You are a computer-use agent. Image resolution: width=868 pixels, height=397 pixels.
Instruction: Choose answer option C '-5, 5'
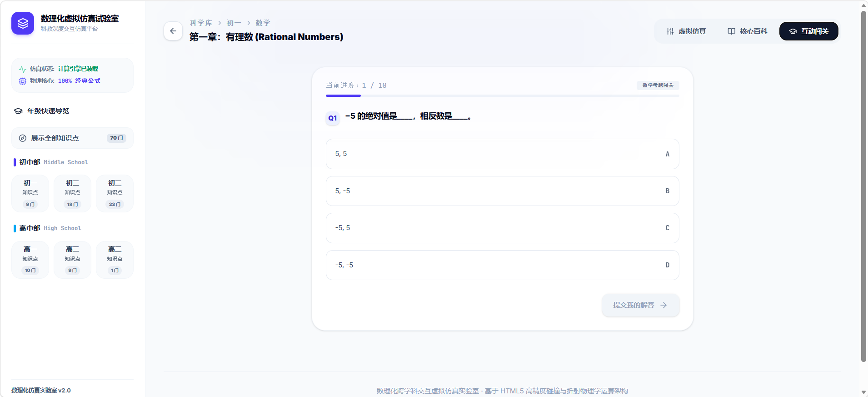[x=502, y=228]
